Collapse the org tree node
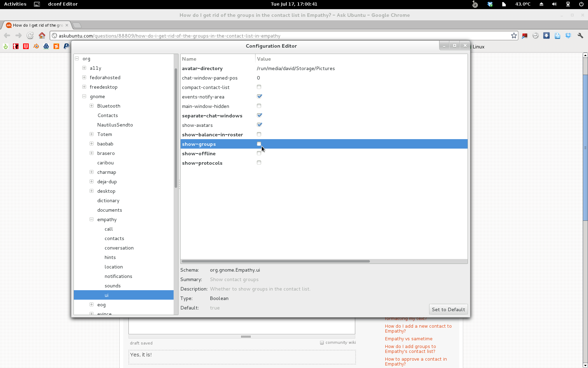This screenshot has width=588, height=368. pos(77,59)
